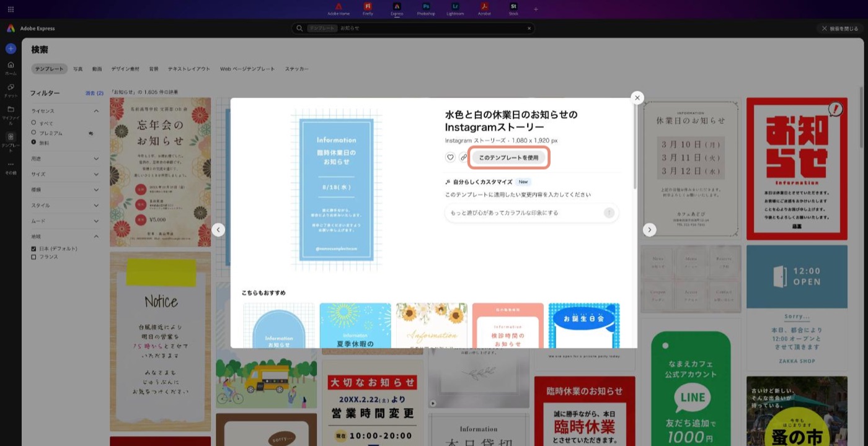The image size is (868, 446).
Task: Copy the template link with the chain icon
Action: click(x=463, y=157)
